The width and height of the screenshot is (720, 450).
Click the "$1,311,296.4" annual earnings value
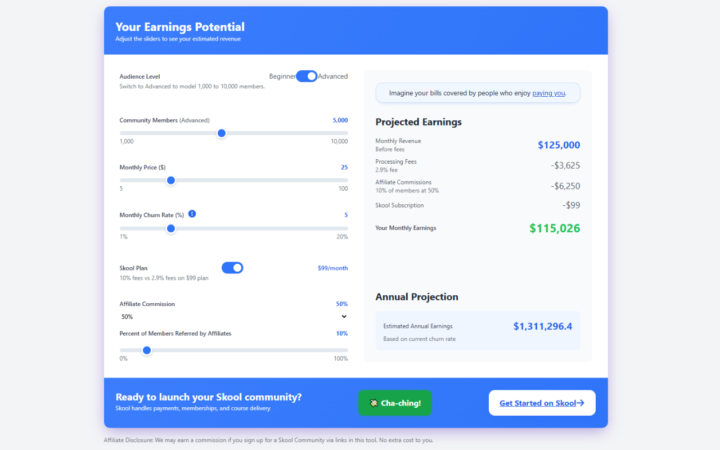(x=543, y=326)
